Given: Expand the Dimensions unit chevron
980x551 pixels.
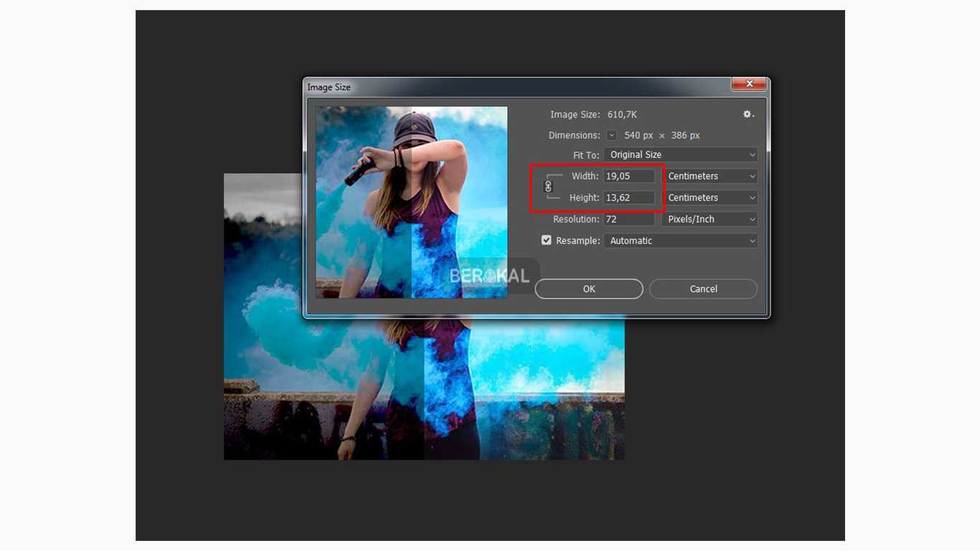Looking at the screenshot, I should click(x=611, y=136).
